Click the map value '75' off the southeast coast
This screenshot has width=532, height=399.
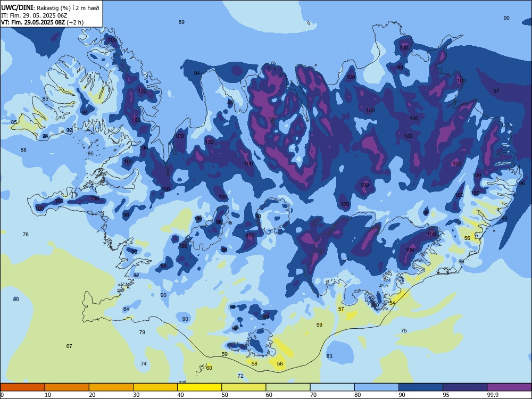(x=404, y=330)
